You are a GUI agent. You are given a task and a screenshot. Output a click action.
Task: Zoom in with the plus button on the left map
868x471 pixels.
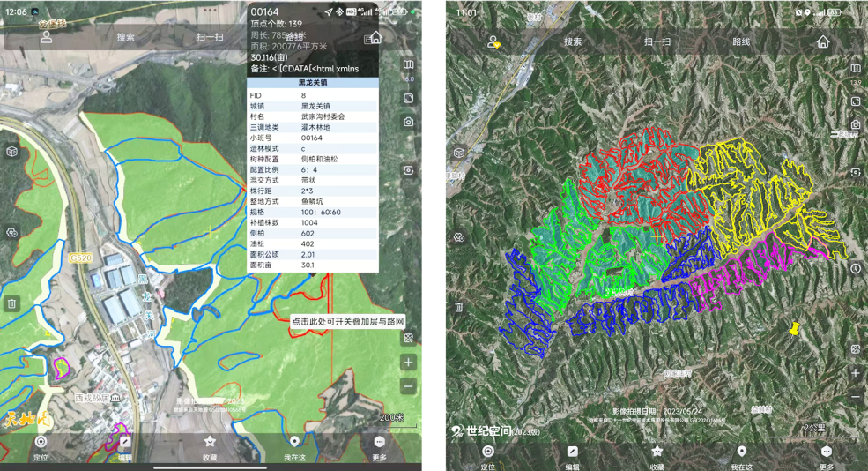pyautogui.click(x=409, y=363)
